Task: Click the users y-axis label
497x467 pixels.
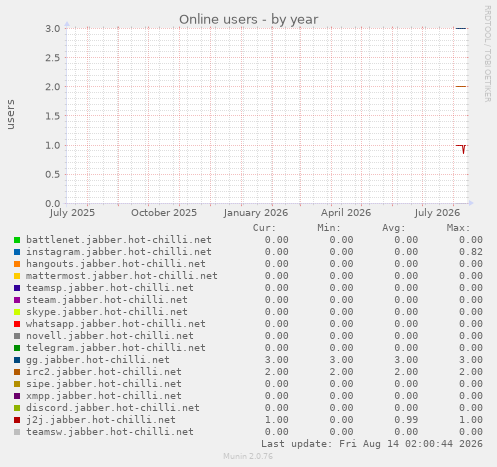Action: point(11,114)
